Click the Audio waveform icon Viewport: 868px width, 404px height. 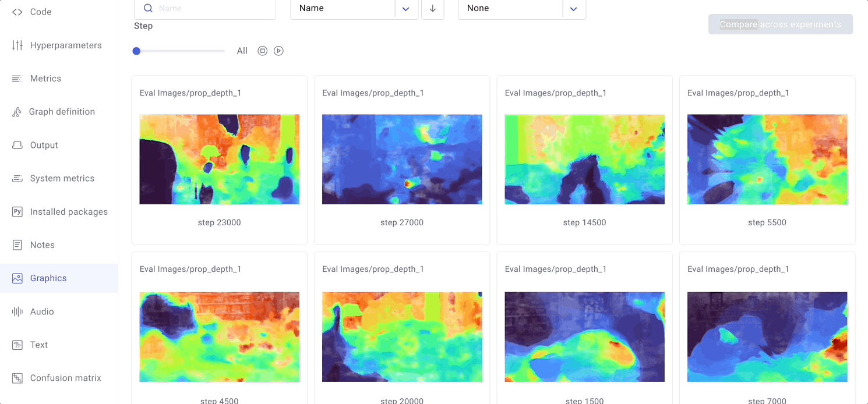17,312
